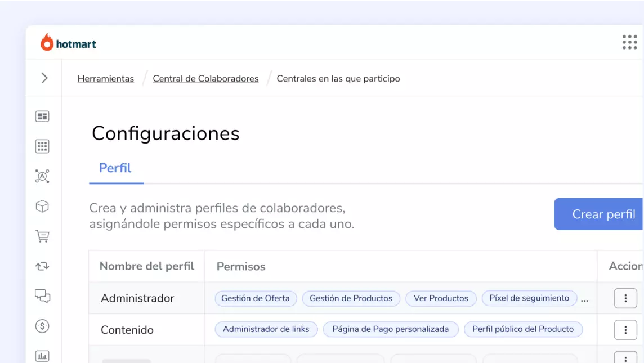Open the shopping cart sales icon
Viewport: 644px width, 363px height.
tap(43, 236)
